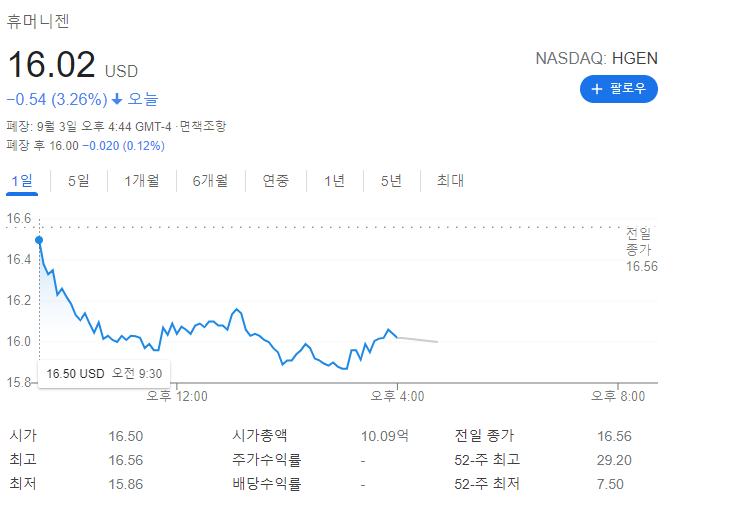The width and height of the screenshot is (731, 529).
Task: Switch to the 1년 range tab
Action: (x=334, y=180)
